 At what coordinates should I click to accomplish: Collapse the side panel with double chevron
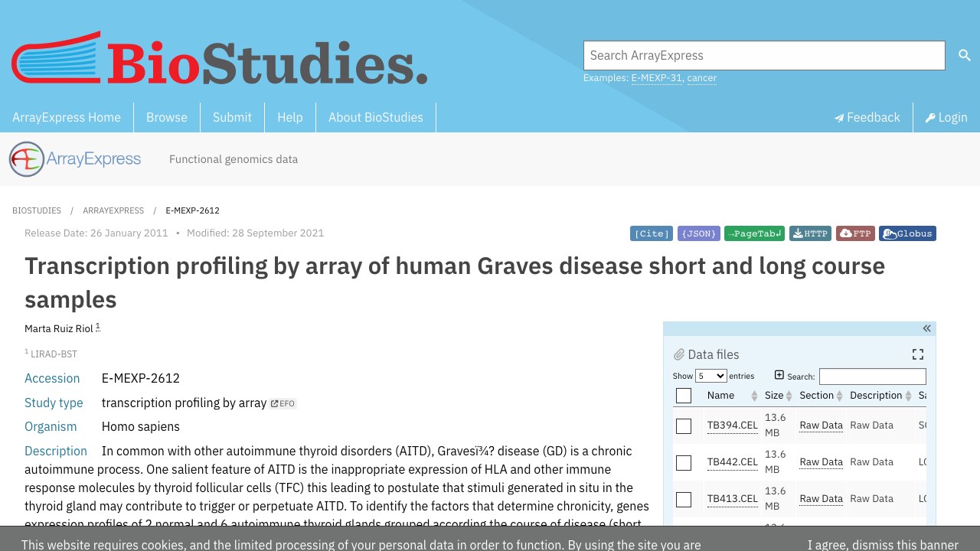pos(926,328)
